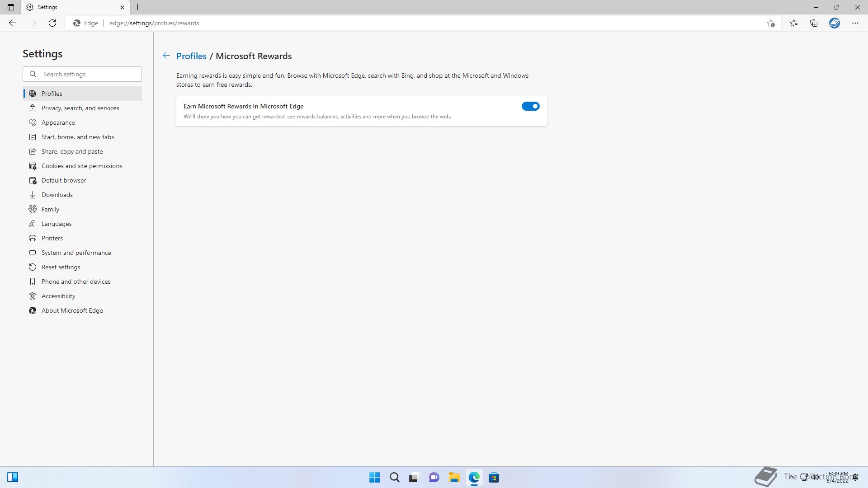Toggle Earn Microsoft Rewards in Microsoft Edge switch

530,106
